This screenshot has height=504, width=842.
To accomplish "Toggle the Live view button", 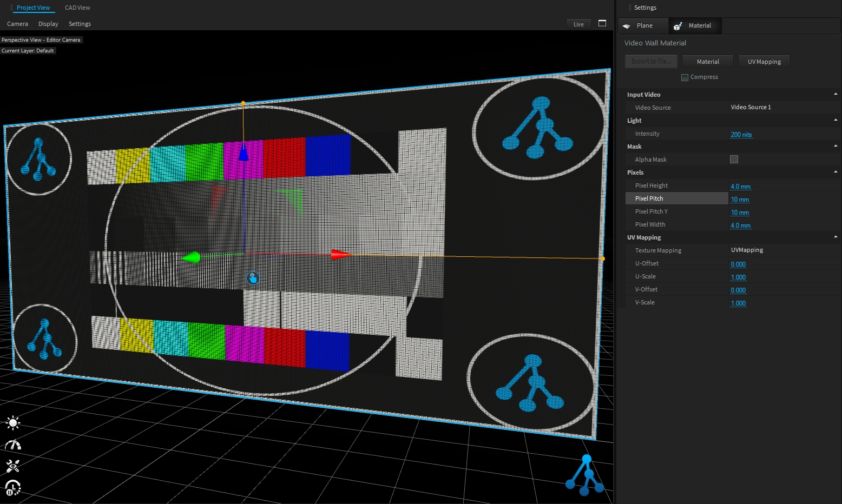I will 578,24.
